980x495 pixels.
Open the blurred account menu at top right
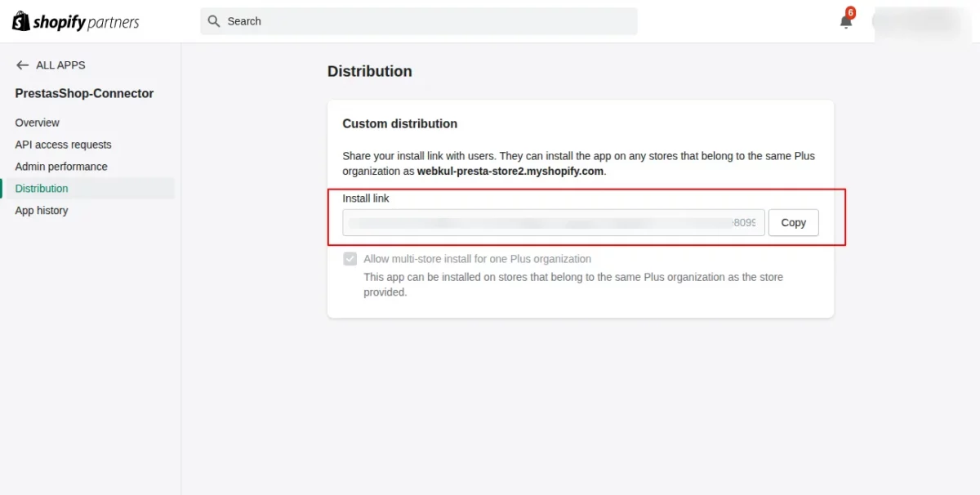[x=917, y=21]
